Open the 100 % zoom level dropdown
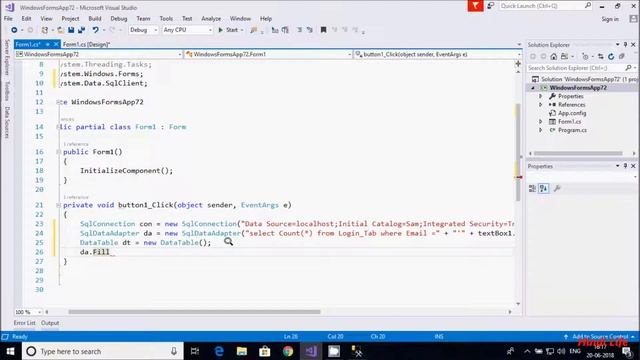Viewport: 640px width, 360px height. pos(28,312)
